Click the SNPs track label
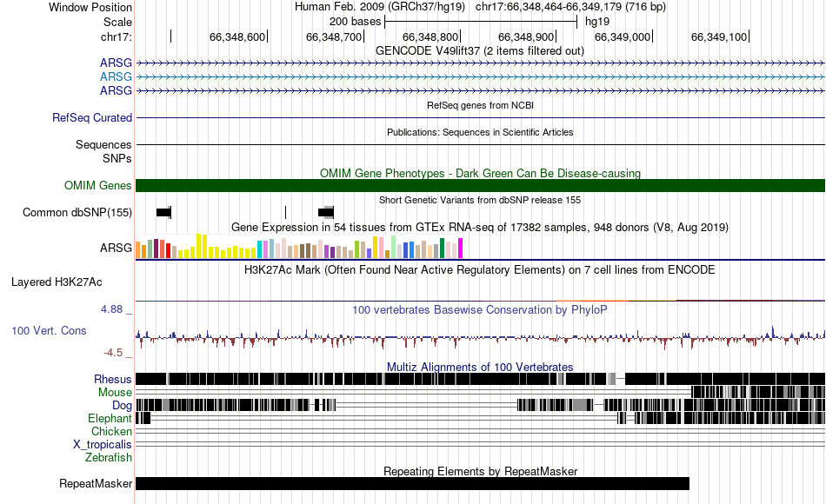The width and height of the screenshot is (826, 504). coord(117,158)
